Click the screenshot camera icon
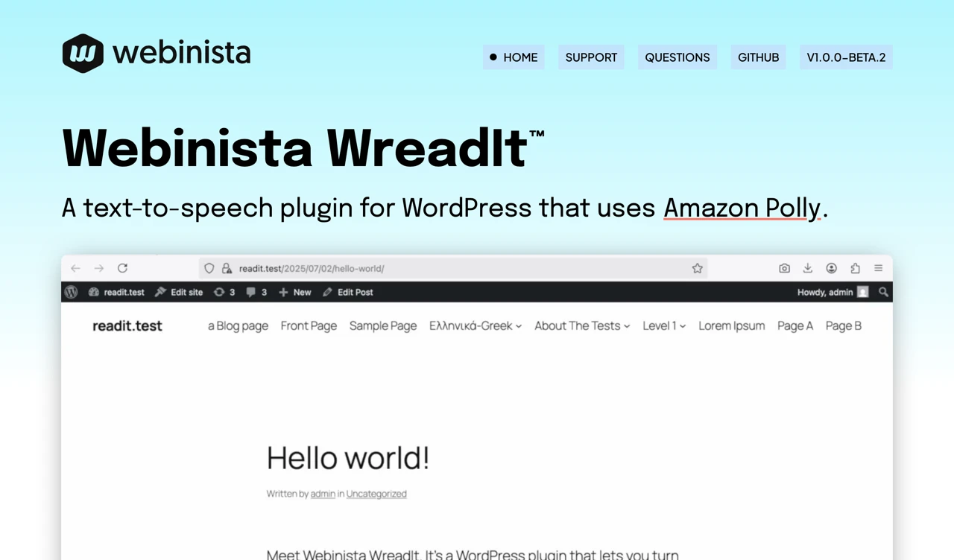The image size is (954, 560). tap(784, 268)
